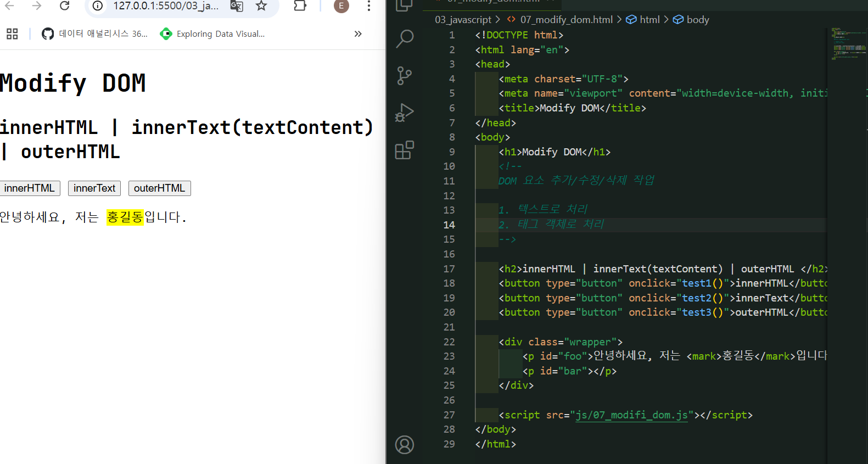Open Source Control view in VS Code
Image resolution: width=868 pixels, height=464 pixels.
405,75
